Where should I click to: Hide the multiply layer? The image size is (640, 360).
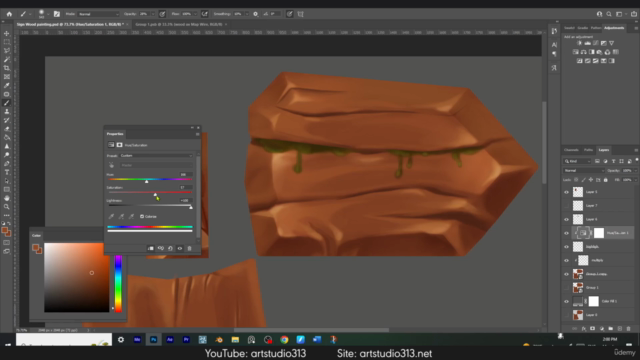566,260
